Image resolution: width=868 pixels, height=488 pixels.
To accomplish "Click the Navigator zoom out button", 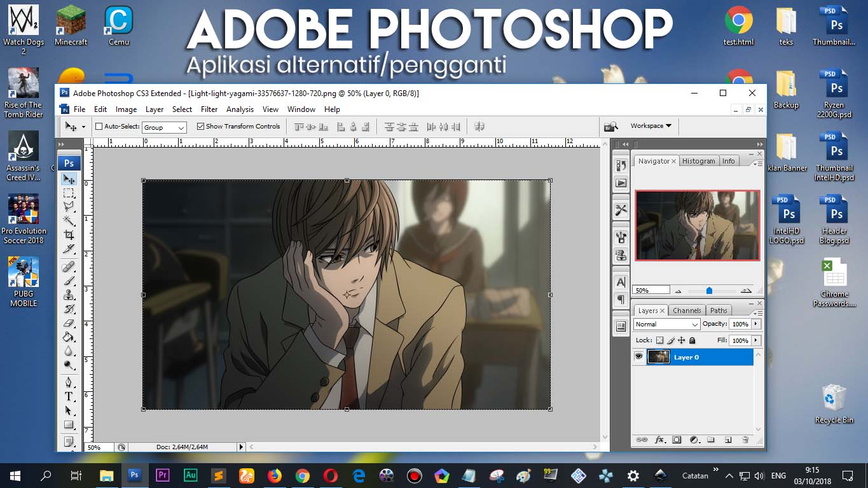I will 678,291.
